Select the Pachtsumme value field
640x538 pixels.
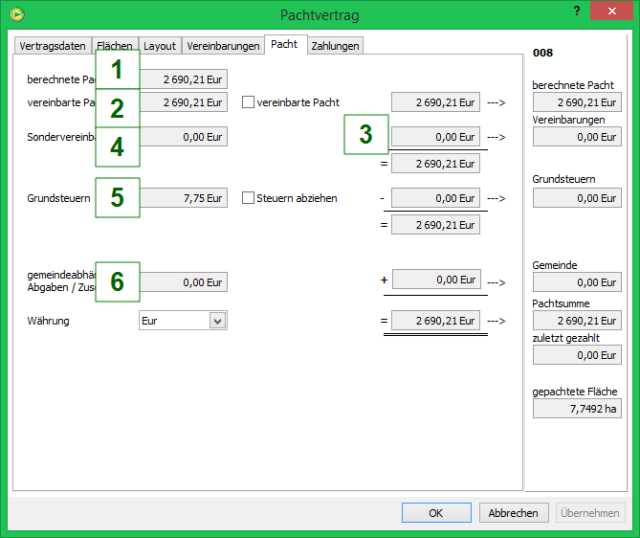pyautogui.click(x=577, y=320)
